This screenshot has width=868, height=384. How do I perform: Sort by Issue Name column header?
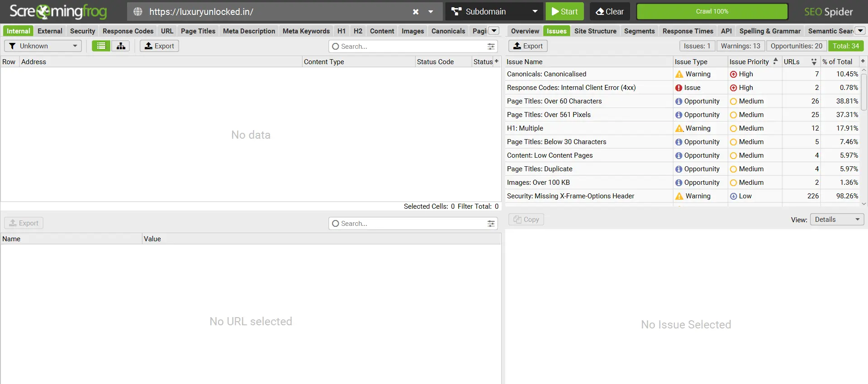click(x=589, y=61)
